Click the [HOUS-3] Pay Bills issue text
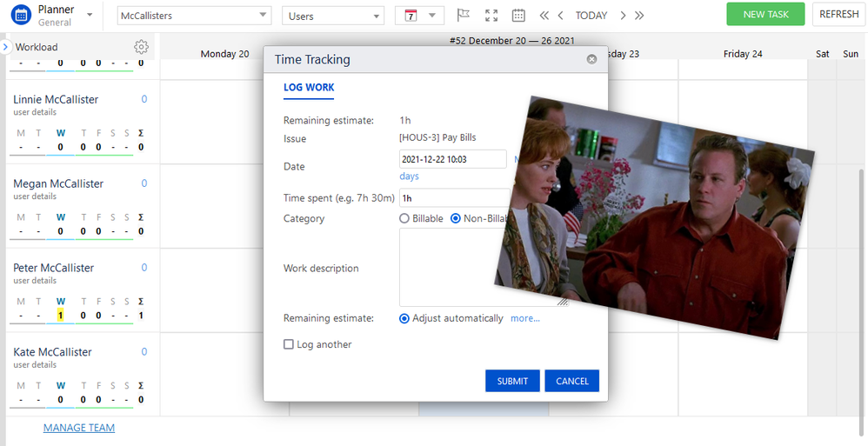 point(437,137)
